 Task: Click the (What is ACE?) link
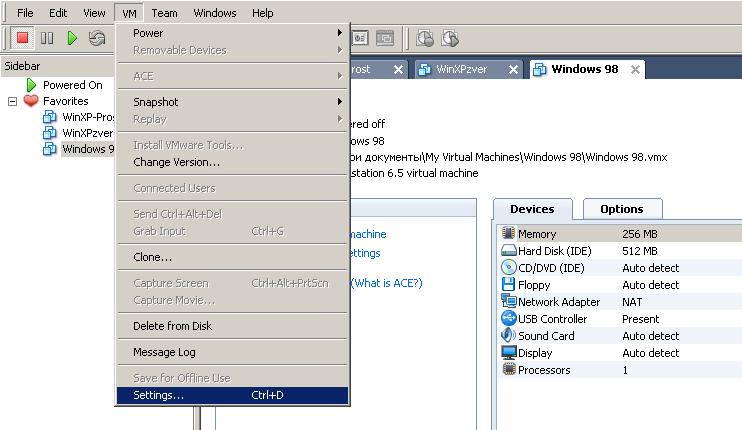pyautogui.click(x=387, y=283)
